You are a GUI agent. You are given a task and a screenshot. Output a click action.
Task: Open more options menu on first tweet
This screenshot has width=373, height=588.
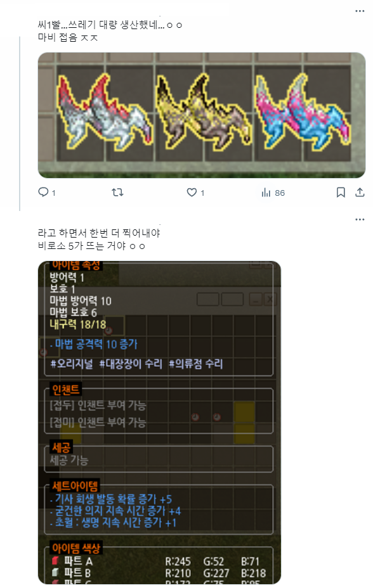(x=360, y=11)
